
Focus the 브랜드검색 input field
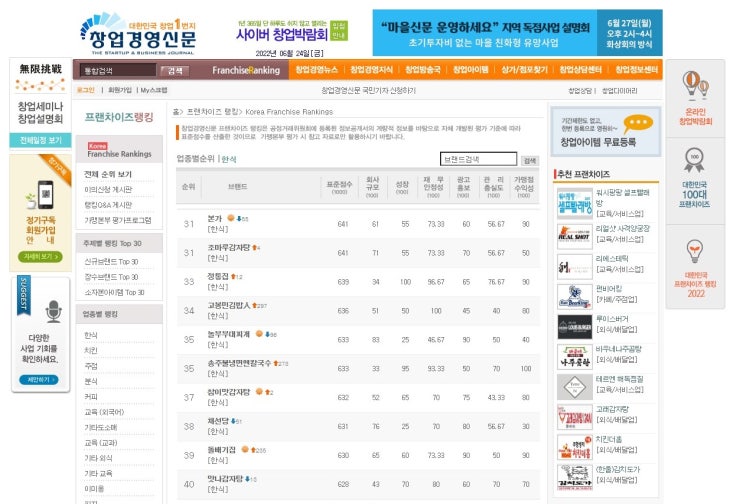(479, 159)
